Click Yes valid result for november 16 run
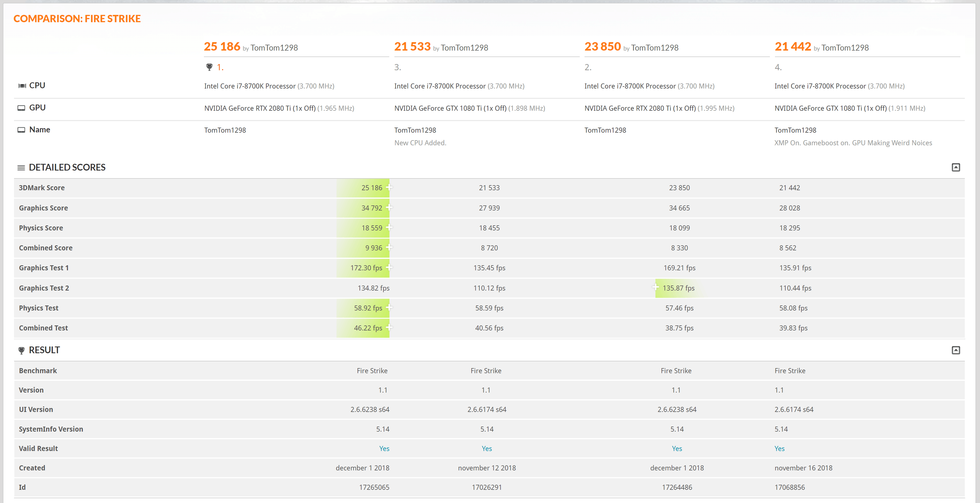The height and width of the screenshot is (503, 980). click(x=779, y=448)
